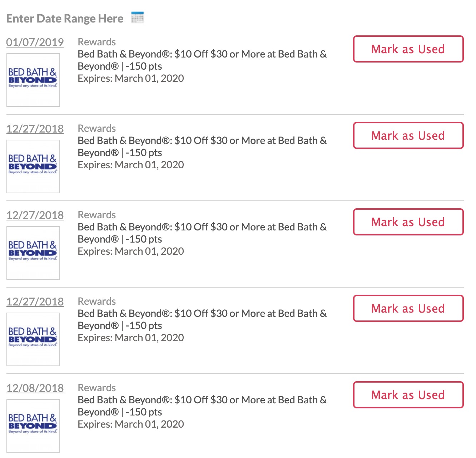Open the 12/08/2018 date link
This screenshot has height=458, width=476.
tap(35, 388)
